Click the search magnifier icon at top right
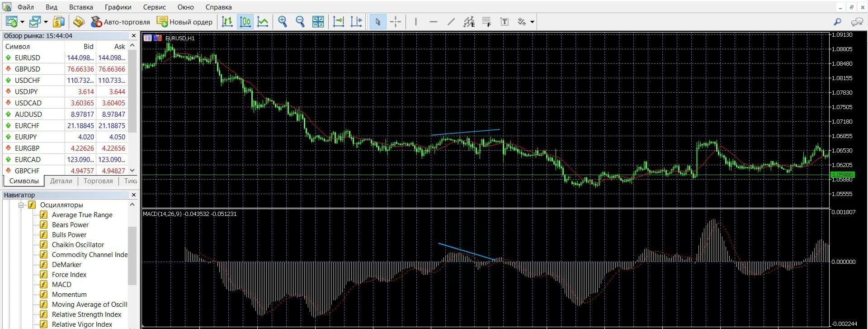Screen dimensions: 868x329 (x=837, y=22)
